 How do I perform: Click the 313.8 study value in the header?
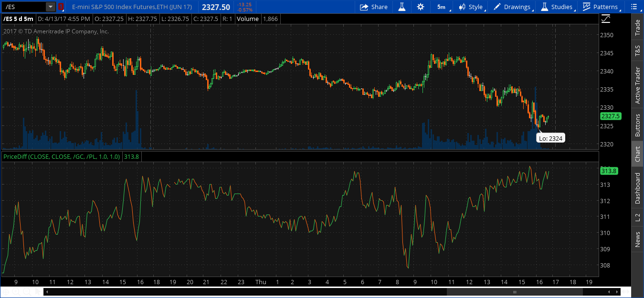click(x=131, y=156)
